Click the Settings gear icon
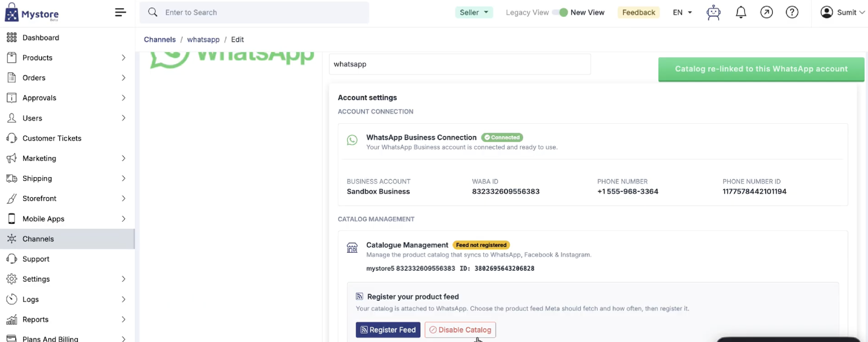 click(x=12, y=279)
